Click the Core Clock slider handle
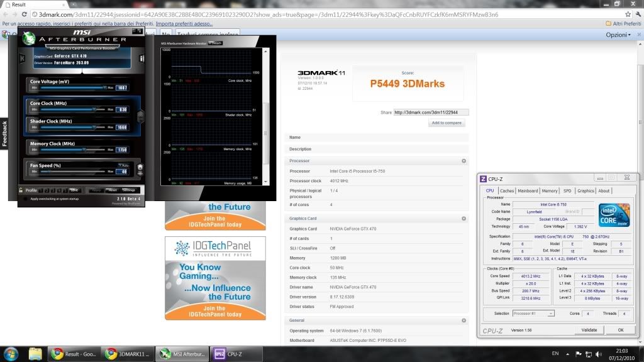 [94, 109]
